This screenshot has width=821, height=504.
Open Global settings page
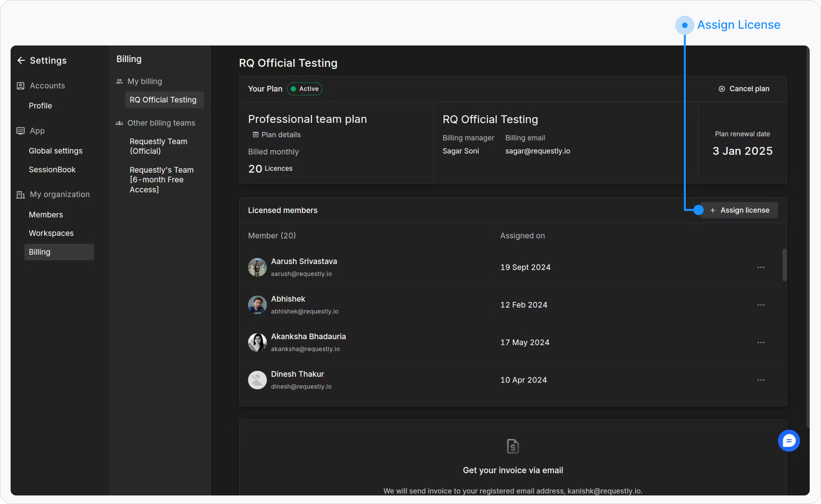[x=55, y=151]
